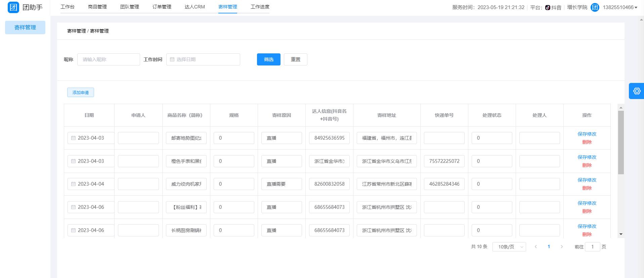The image size is (644, 278).
Task: Save changes for 【粉丝福利】 row
Action: point(587,203)
